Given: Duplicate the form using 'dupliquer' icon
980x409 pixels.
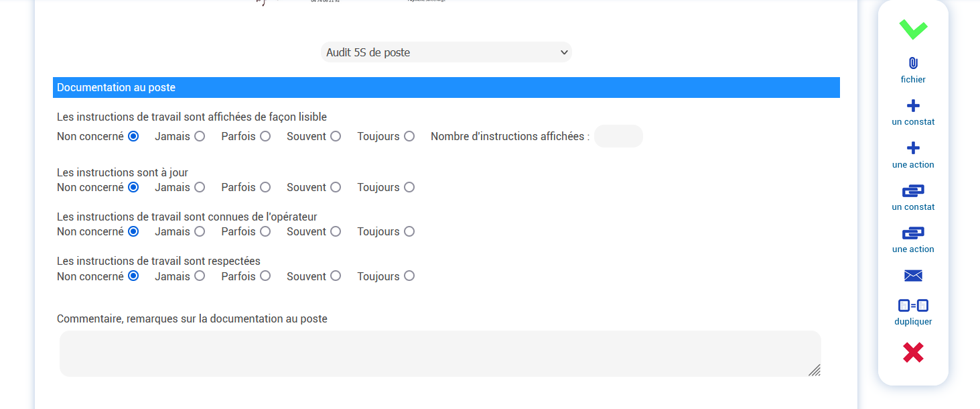Looking at the screenshot, I should (912, 305).
